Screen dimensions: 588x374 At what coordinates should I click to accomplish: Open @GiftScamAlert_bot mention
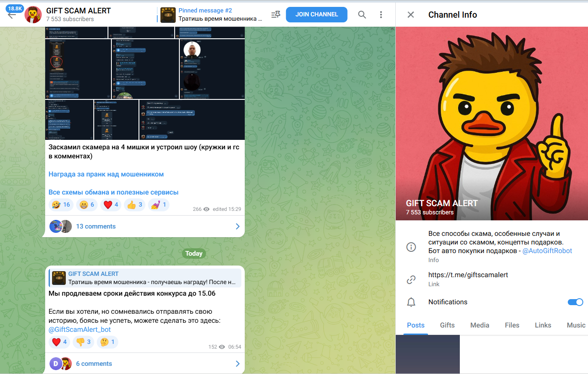point(80,330)
